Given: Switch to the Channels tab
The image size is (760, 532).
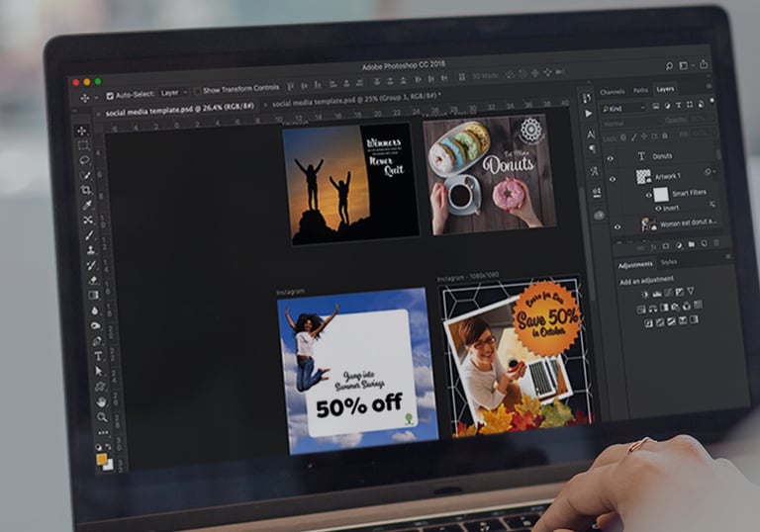Looking at the screenshot, I should tap(612, 92).
